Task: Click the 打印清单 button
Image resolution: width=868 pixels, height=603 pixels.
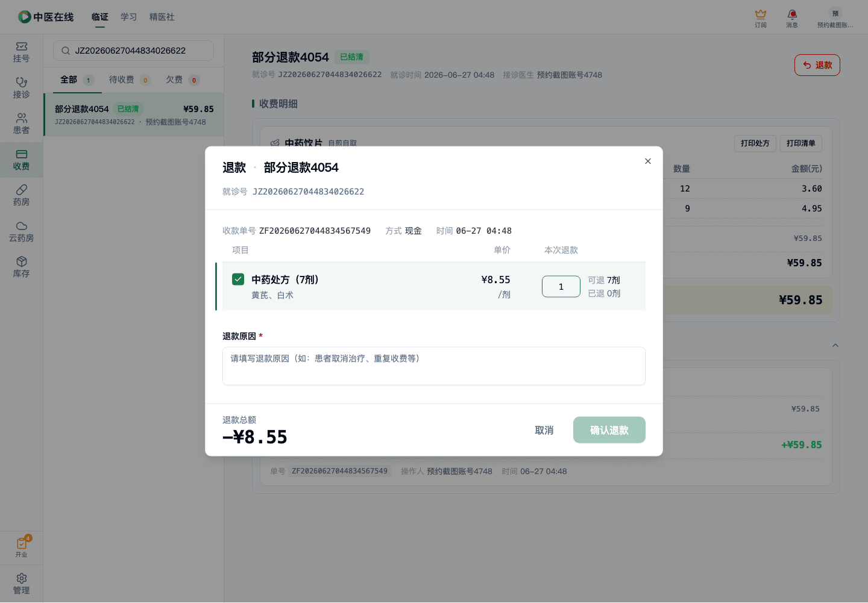Action: [801, 143]
